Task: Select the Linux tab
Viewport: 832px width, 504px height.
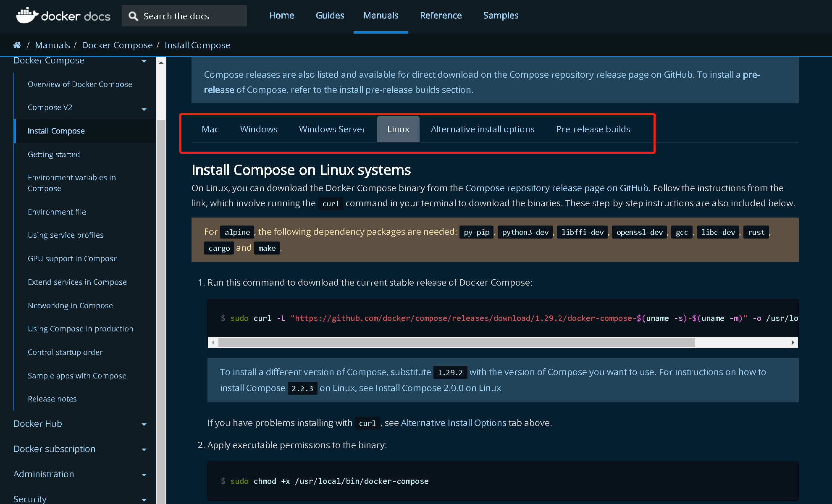Action: tap(398, 129)
